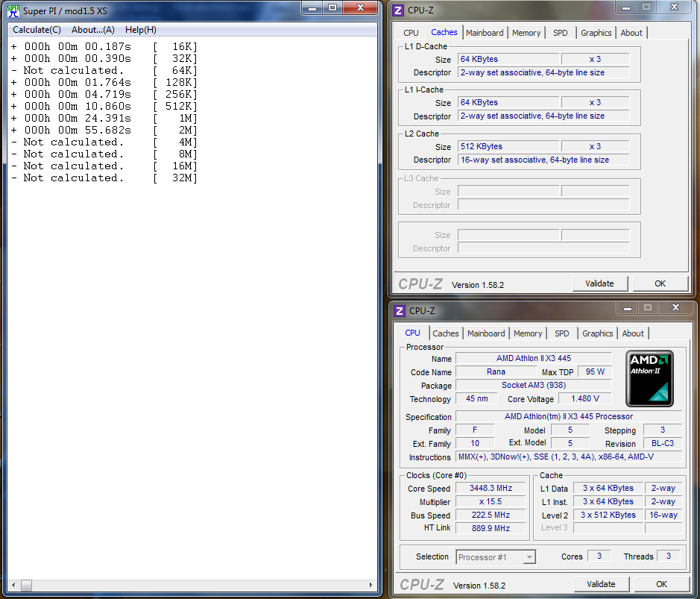Open the About...(A) menu in Super PI
700x599 pixels.
pyautogui.click(x=93, y=30)
